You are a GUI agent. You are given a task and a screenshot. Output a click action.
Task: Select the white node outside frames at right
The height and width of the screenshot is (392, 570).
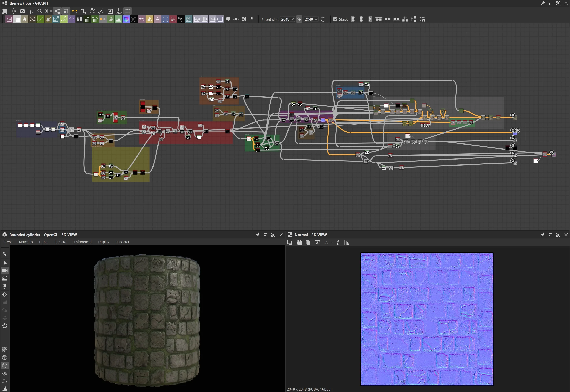(536, 161)
